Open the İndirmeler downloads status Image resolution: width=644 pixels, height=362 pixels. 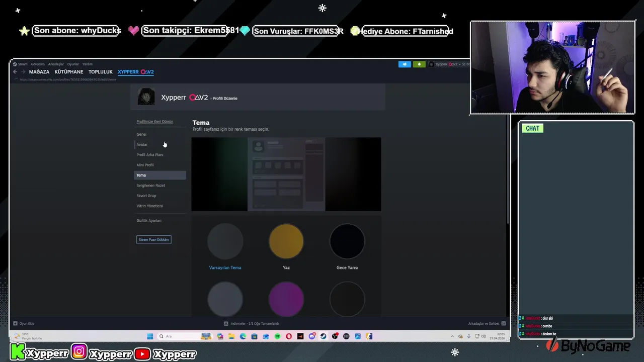pyautogui.click(x=252, y=324)
